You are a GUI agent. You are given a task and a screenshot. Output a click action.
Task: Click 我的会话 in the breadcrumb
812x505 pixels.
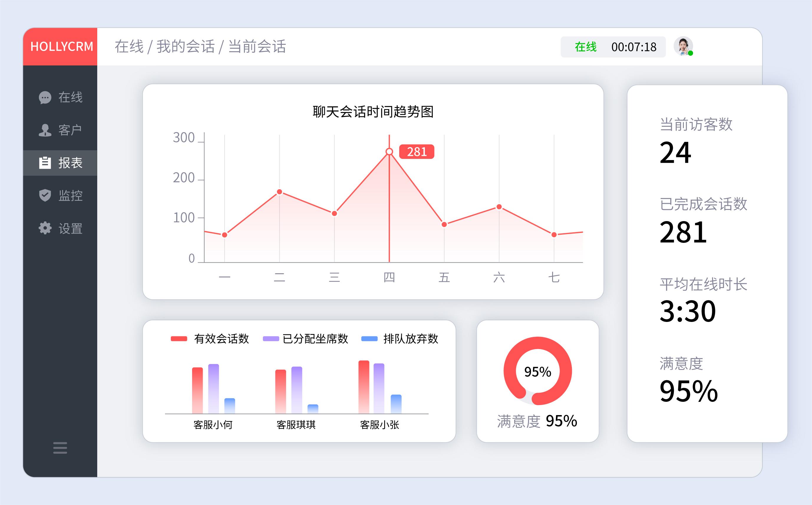[x=186, y=46]
